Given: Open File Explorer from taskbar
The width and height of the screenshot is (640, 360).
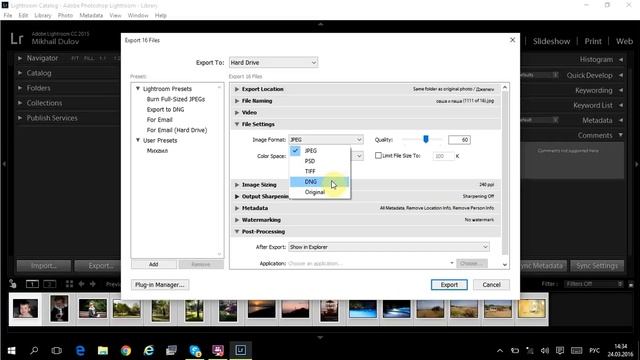Looking at the screenshot, I should click(102, 350).
